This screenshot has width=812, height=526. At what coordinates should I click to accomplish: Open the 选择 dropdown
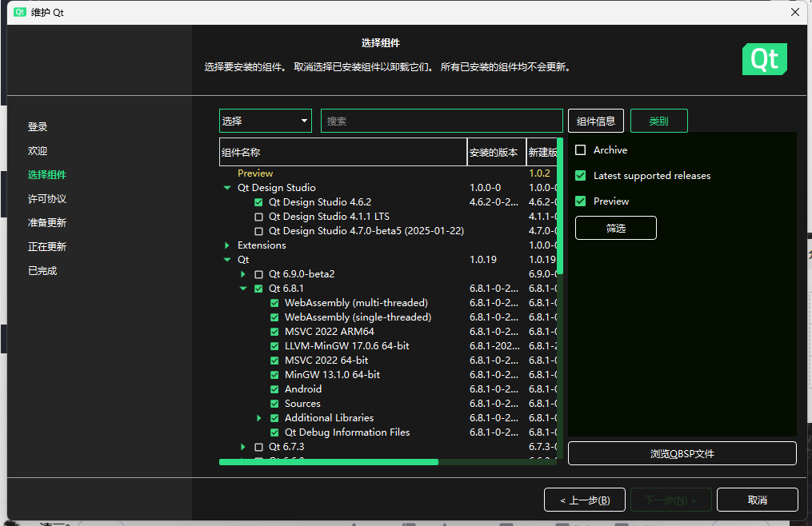(x=265, y=121)
